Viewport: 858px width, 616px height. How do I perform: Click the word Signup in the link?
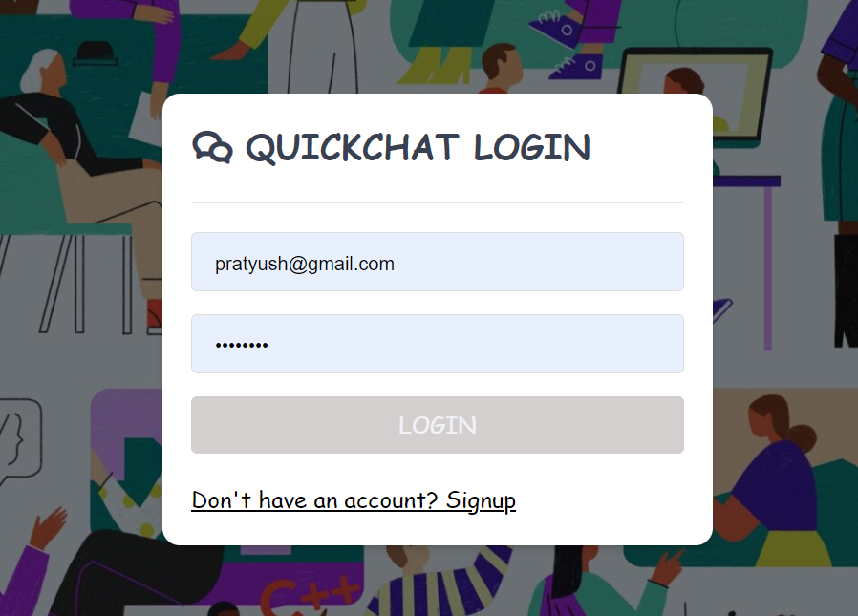pos(481,499)
